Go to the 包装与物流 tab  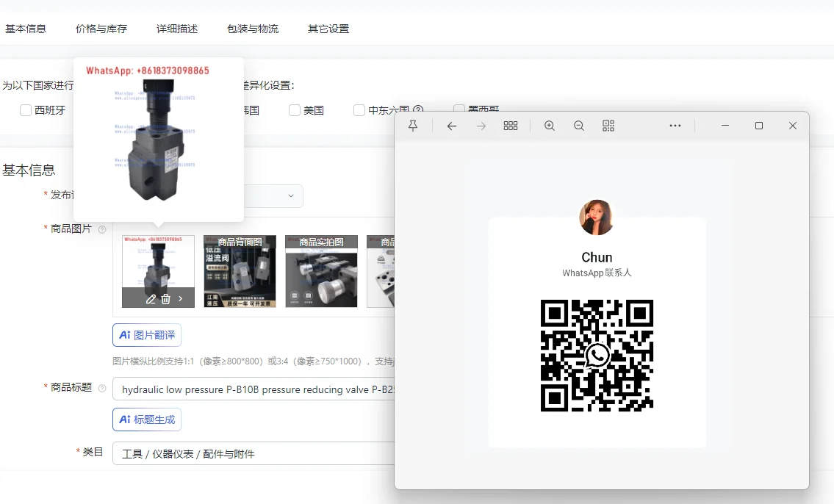pos(253,29)
